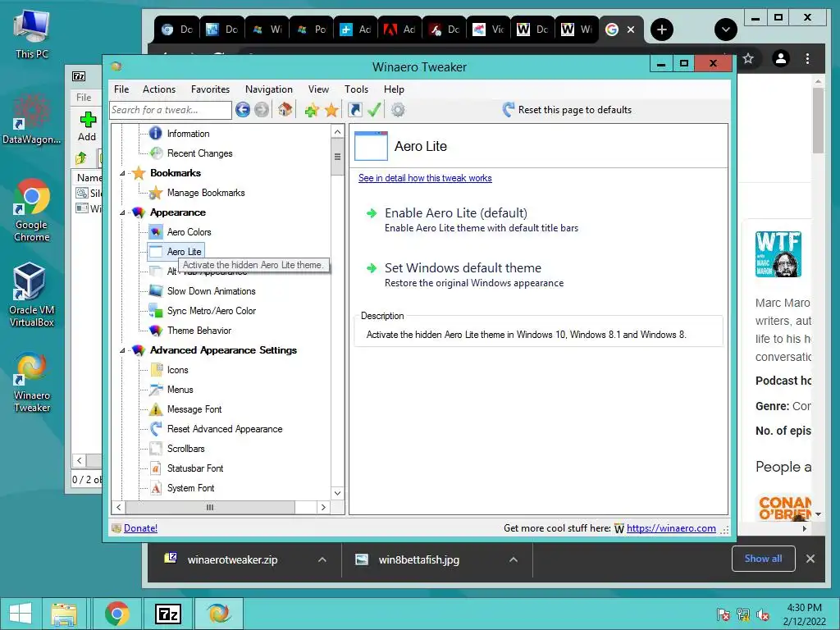Viewport: 840px width, 630px height.
Task: Open a new tab in Chrome
Action: (x=662, y=30)
